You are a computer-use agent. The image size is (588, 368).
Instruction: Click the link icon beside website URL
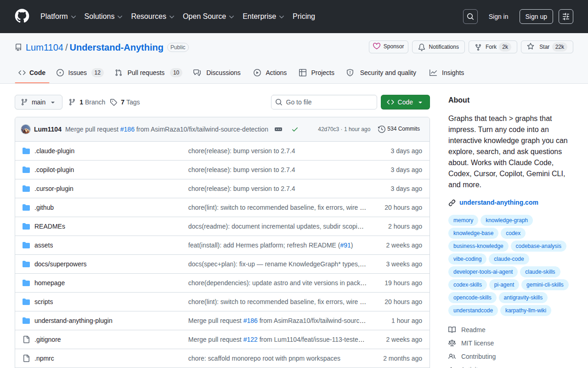coord(452,202)
